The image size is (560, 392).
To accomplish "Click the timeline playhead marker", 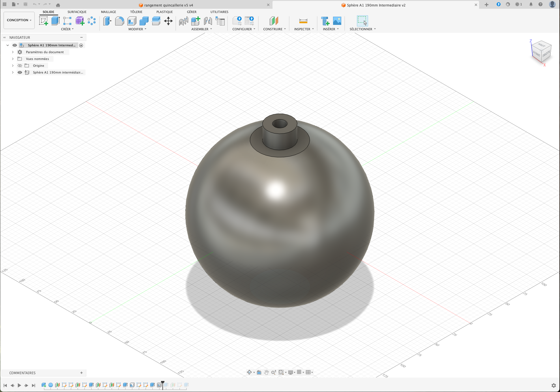I will click(163, 382).
